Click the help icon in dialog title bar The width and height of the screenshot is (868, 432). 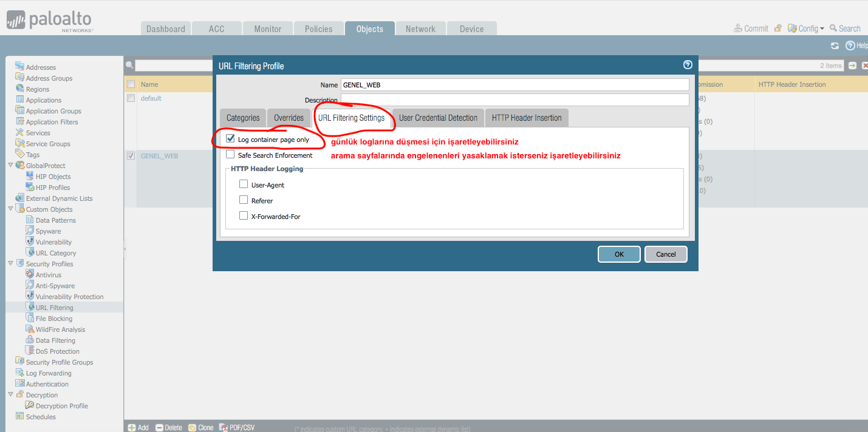click(x=688, y=65)
